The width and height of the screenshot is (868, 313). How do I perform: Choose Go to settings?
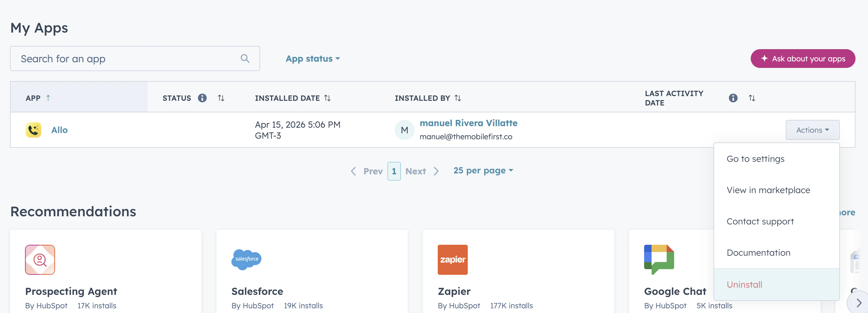[x=776, y=158]
